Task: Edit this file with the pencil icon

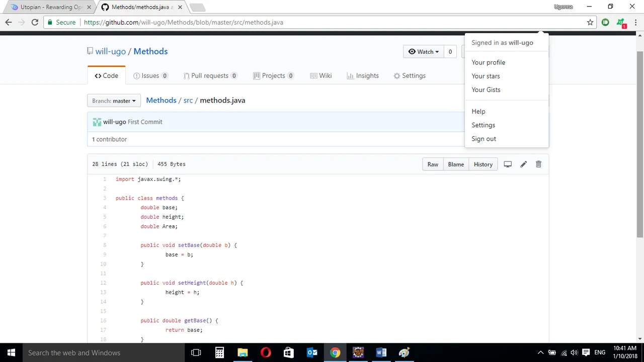Action: [523, 164]
